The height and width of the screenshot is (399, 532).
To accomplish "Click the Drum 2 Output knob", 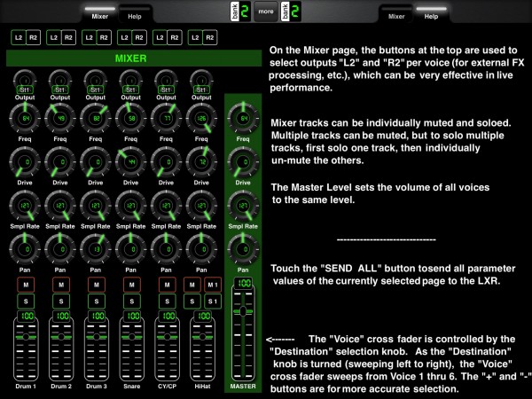I will tap(60, 80).
